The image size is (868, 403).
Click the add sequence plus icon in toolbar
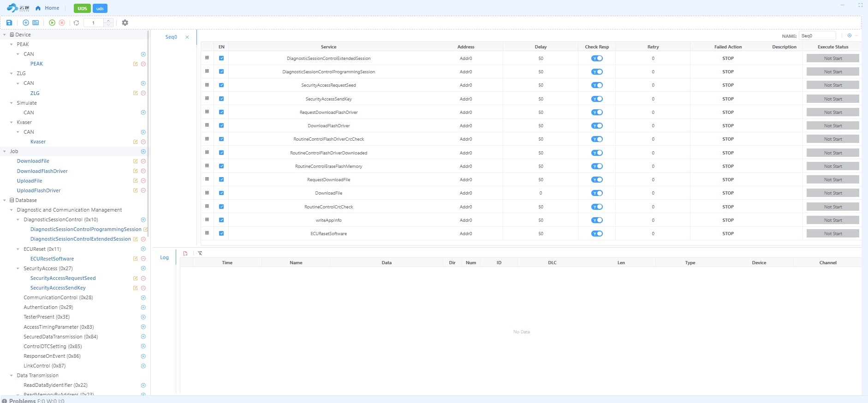tap(26, 23)
